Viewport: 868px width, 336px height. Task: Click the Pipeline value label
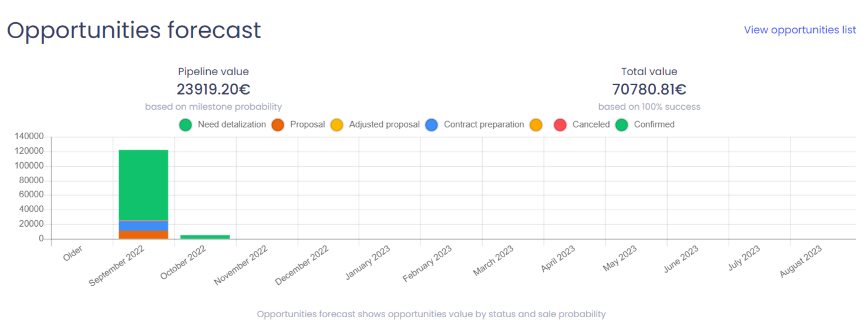213,72
